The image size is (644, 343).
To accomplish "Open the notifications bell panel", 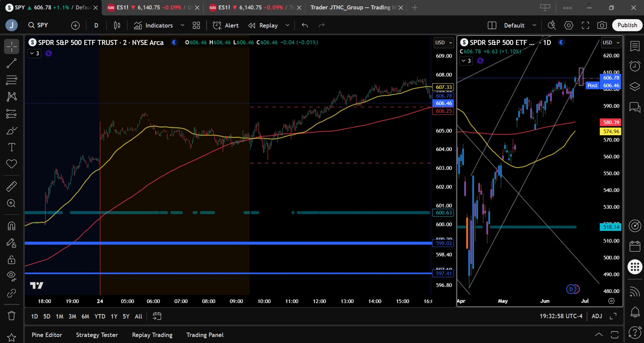I will point(635,312).
